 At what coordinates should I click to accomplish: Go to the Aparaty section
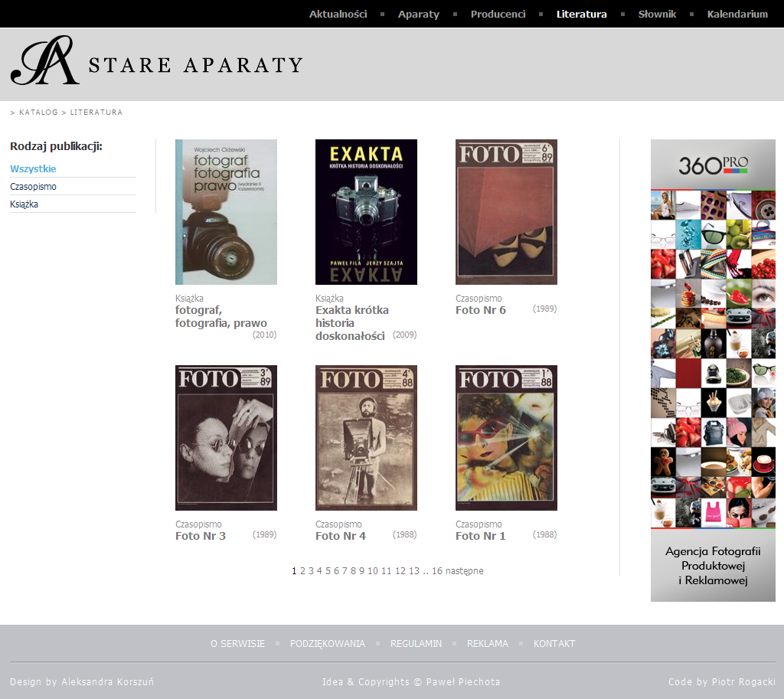419,14
